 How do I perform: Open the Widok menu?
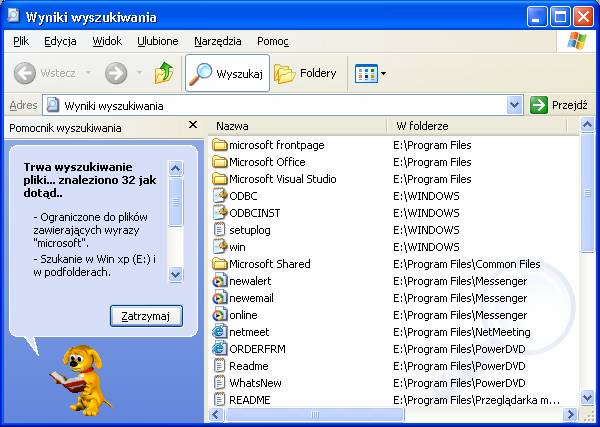click(x=107, y=41)
